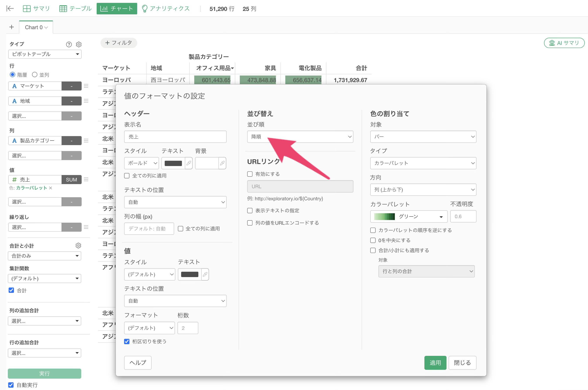Open 方向 列 (上から下) dropdown
The height and width of the screenshot is (390, 588).
click(x=423, y=190)
